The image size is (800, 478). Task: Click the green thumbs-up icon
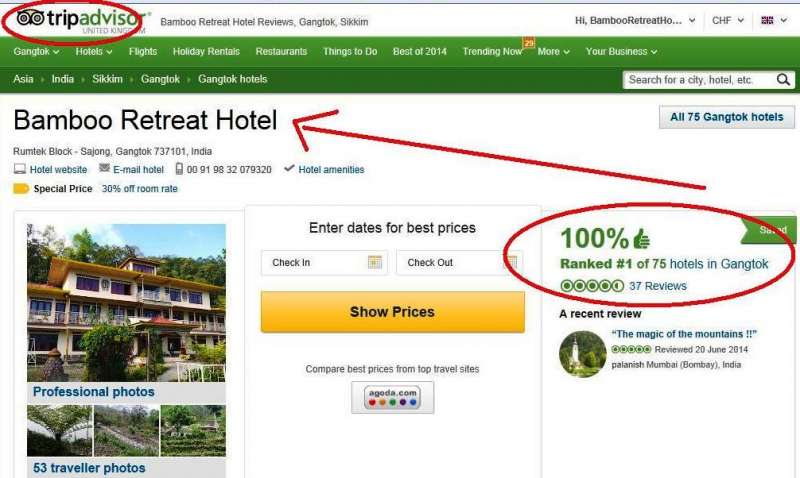point(642,239)
